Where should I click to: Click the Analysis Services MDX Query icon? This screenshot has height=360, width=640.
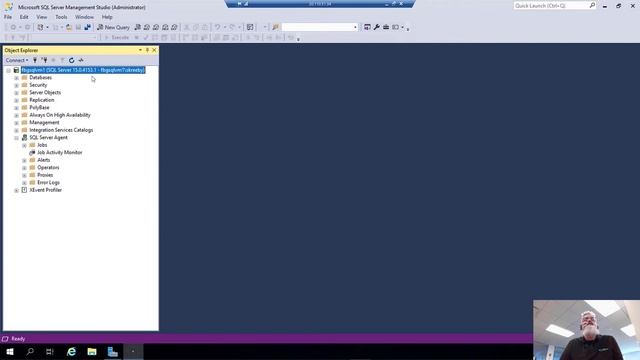pos(147,27)
